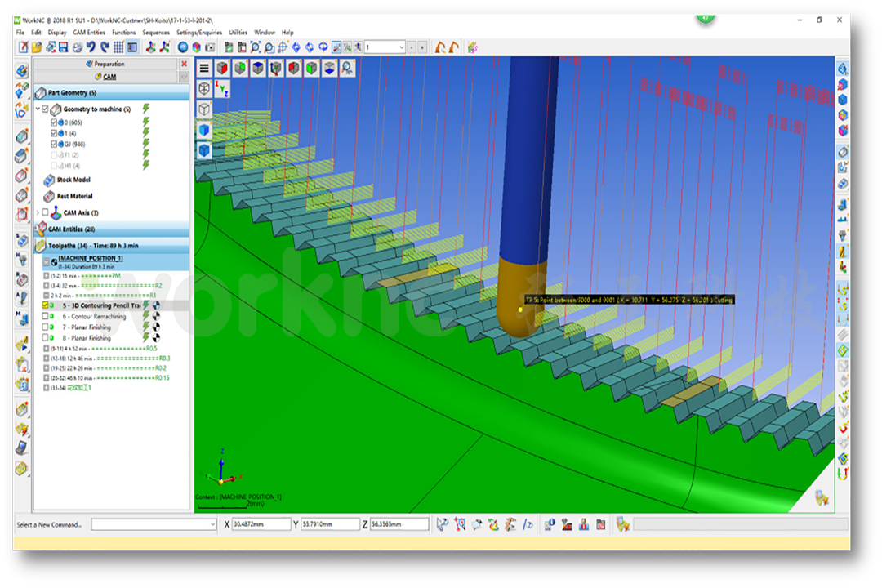The width and height of the screenshot is (882, 588).
Task: Open the Settings/Enquiries menu
Action: [199, 33]
